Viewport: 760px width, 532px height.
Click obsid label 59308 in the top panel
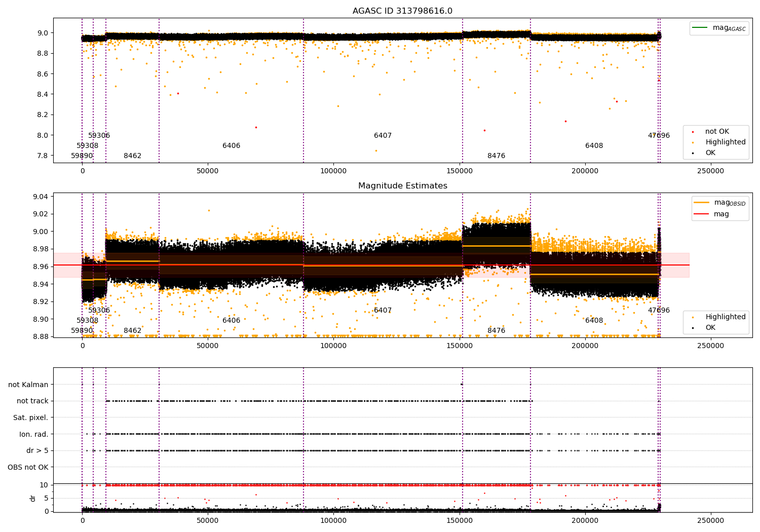(x=88, y=146)
